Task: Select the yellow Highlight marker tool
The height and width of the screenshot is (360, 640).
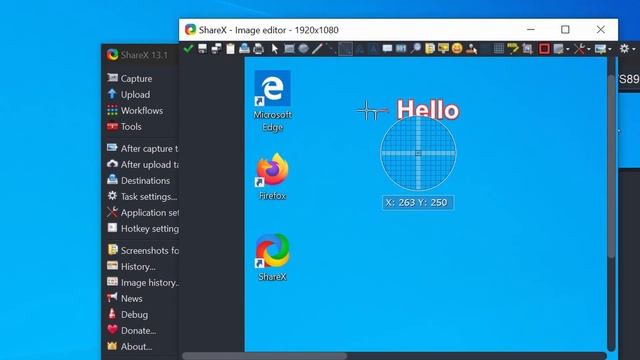Action: pyautogui.click(x=513, y=49)
